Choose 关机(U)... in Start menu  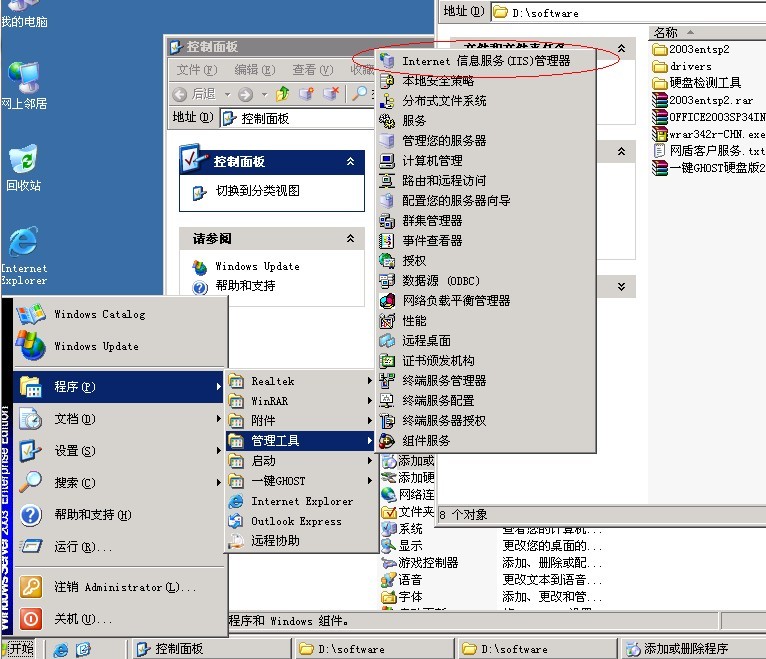[x=119, y=619]
